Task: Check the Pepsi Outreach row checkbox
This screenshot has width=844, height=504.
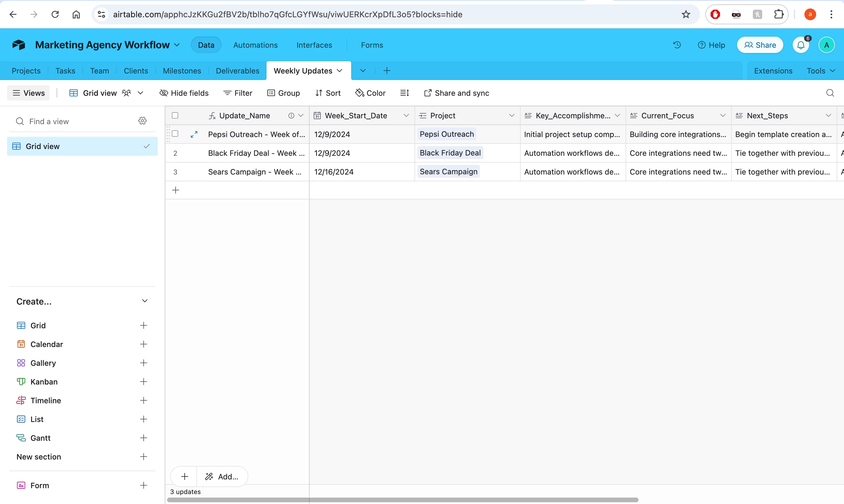Action: pyautogui.click(x=175, y=134)
